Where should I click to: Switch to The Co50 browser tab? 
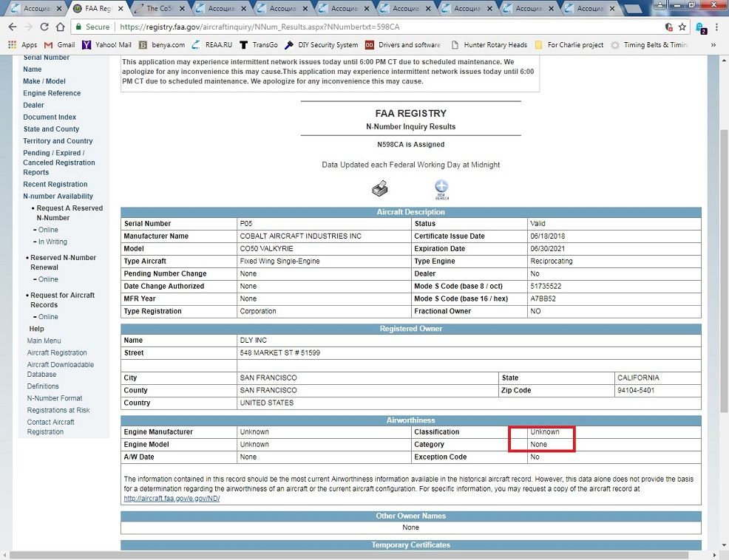coord(158,9)
